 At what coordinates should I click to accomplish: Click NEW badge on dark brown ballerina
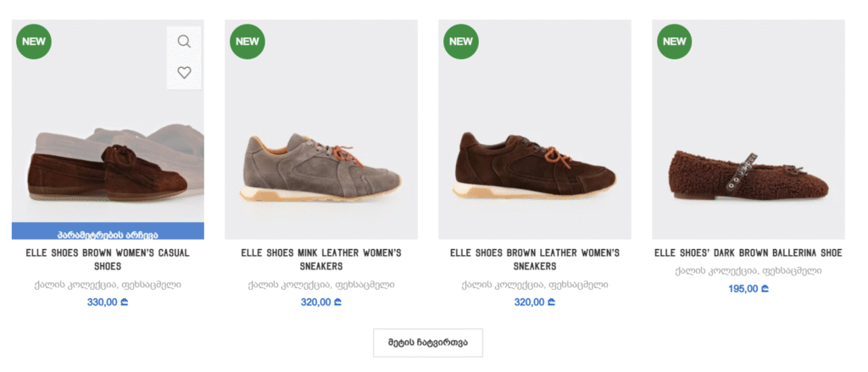674,41
